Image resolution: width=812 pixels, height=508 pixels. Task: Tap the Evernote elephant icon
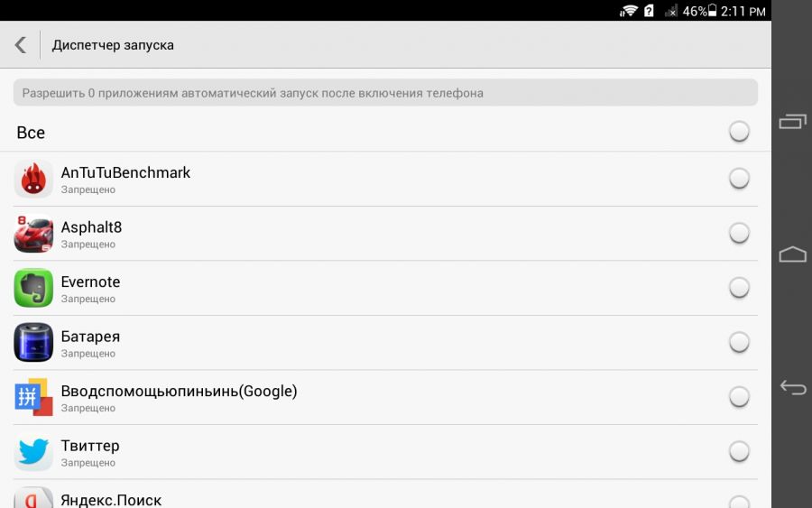coord(34,289)
